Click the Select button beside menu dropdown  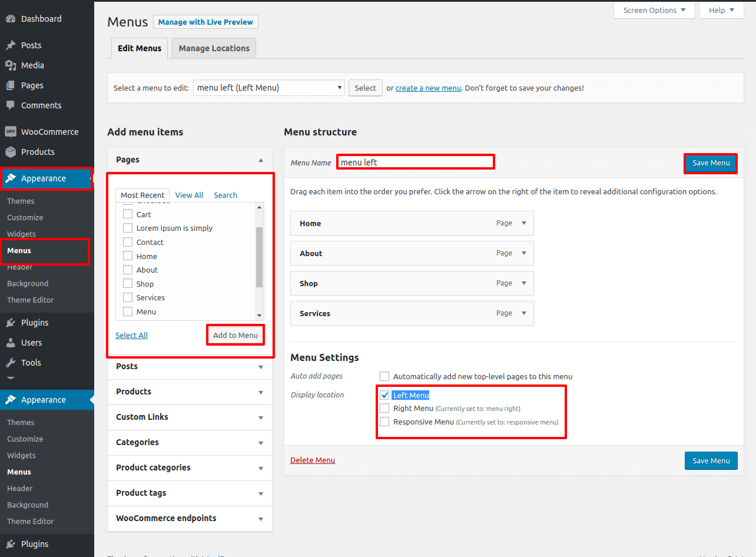pyautogui.click(x=366, y=88)
